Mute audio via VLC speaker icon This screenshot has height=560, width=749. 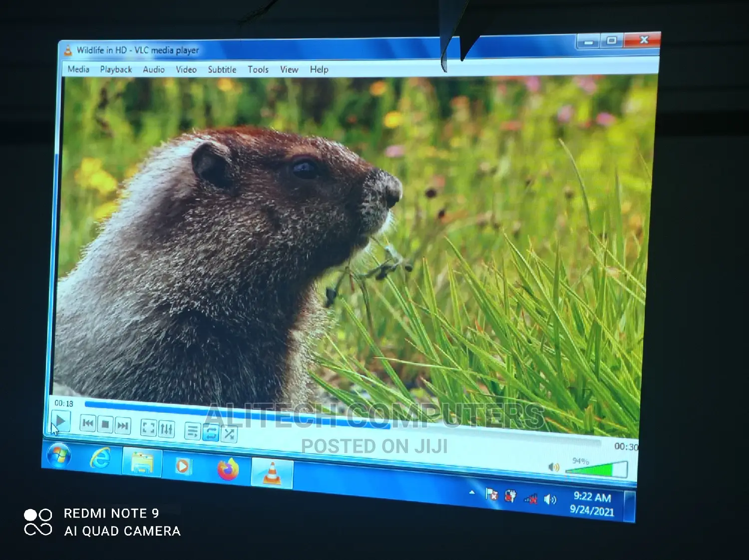tap(553, 467)
